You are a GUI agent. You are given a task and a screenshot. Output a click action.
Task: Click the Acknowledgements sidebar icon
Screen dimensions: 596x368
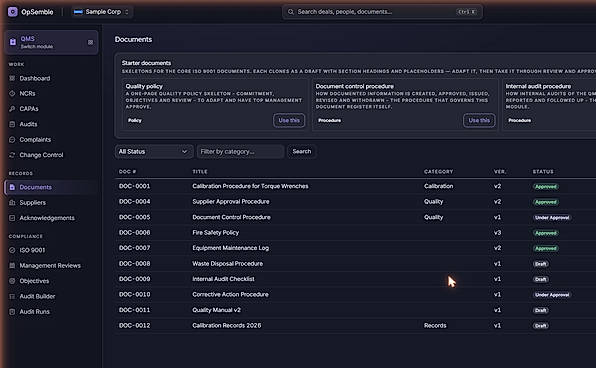pos(12,218)
